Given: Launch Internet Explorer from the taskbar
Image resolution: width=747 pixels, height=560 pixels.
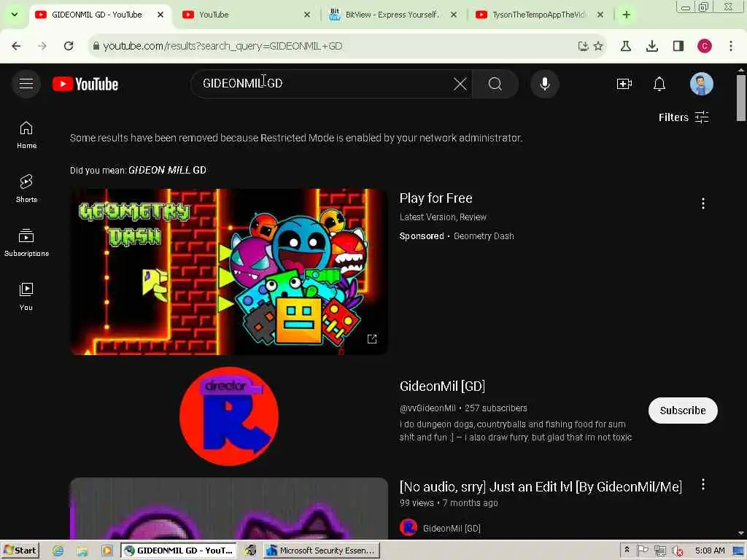Looking at the screenshot, I should click(58, 551).
